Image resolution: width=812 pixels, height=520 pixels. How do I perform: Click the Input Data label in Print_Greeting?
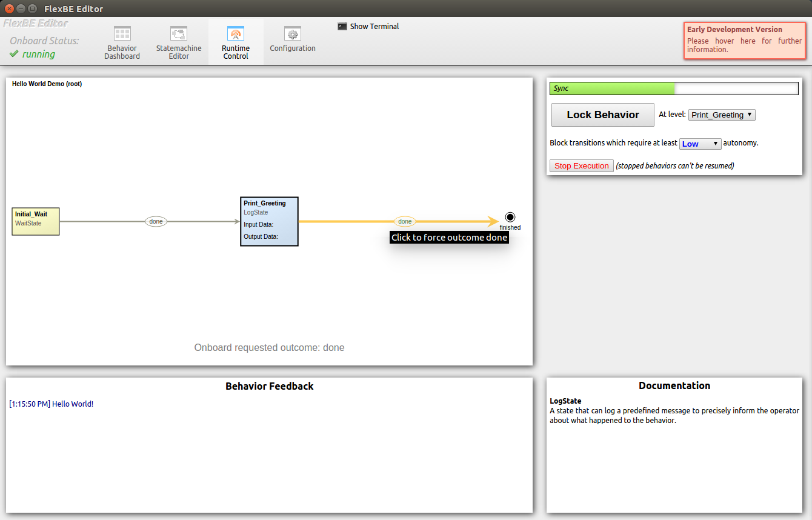point(258,224)
